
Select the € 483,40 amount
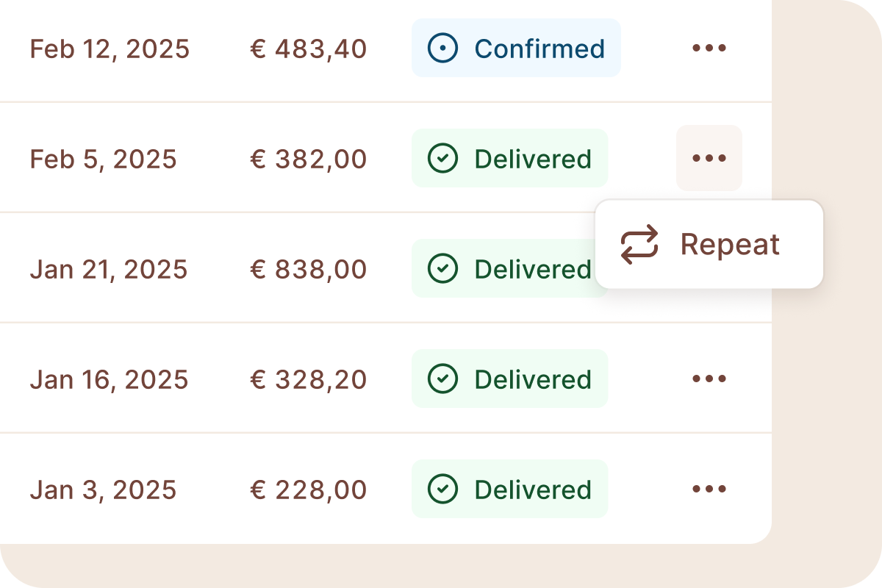coord(307,49)
